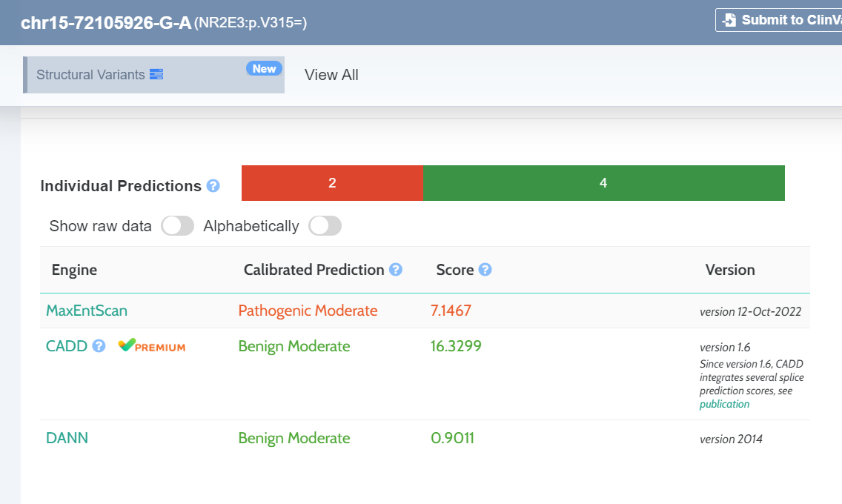Image resolution: width=842 pixels, height=504 pixels.
Task: Click the DANN engine link
Action: 67,438
